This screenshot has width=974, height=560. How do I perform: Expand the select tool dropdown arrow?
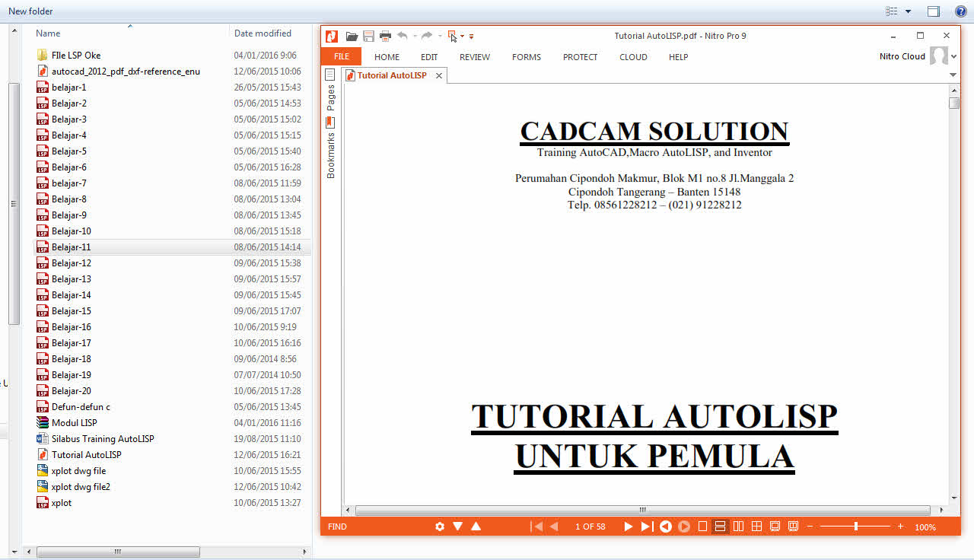pos(462,36)
